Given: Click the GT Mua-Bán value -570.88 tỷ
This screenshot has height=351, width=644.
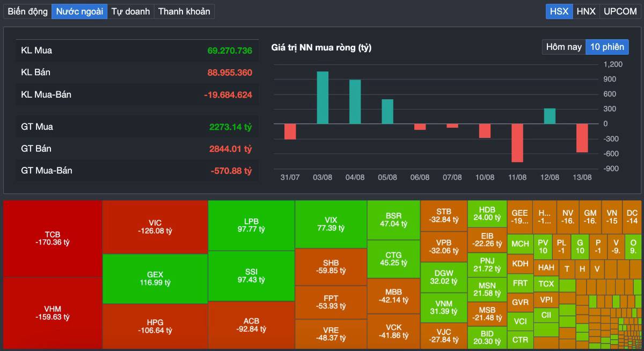Looking at the screenshot, I should pyautogui.click(x=231, y=171).
